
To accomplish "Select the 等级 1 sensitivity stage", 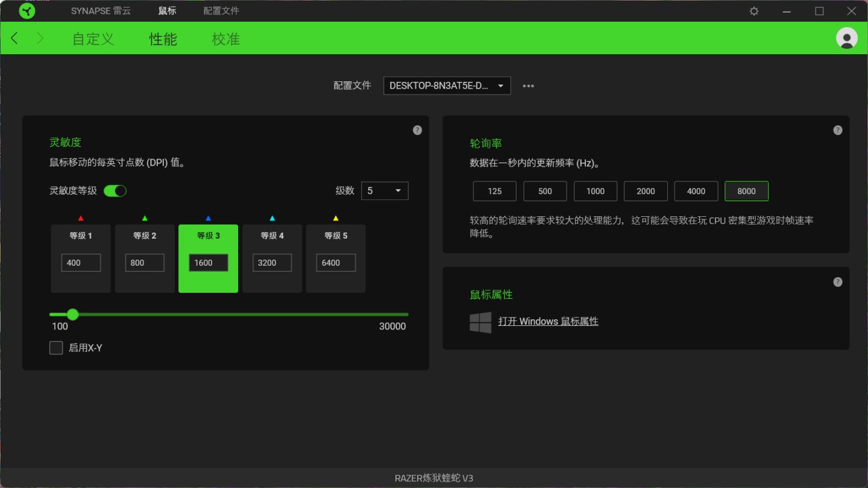I will pyautogui.click(x=81, y=258).
